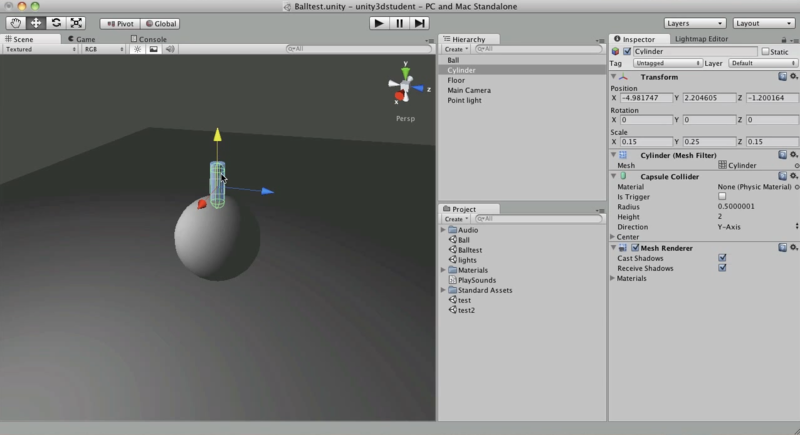Toggle scene game overlay image icon
This screenshot has width=800, height=435.
[153, 49]
